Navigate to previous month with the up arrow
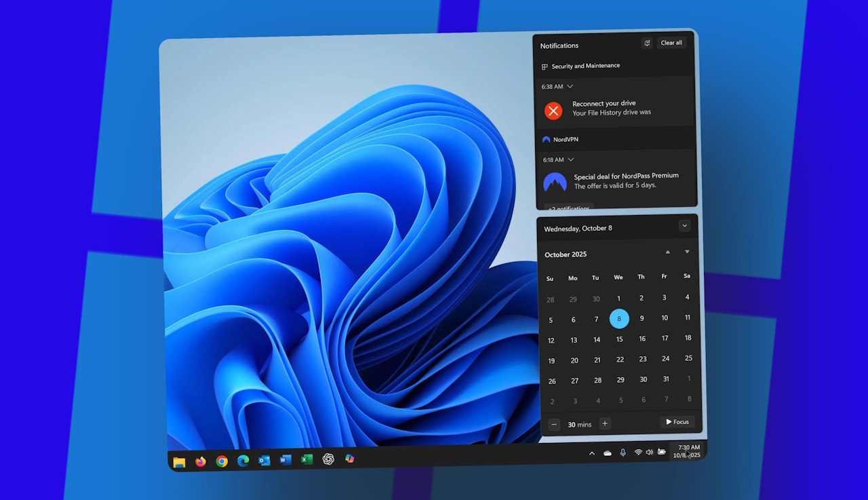Image resolution: width=868 pixels, height=500 pixels. tap(667, 251)
